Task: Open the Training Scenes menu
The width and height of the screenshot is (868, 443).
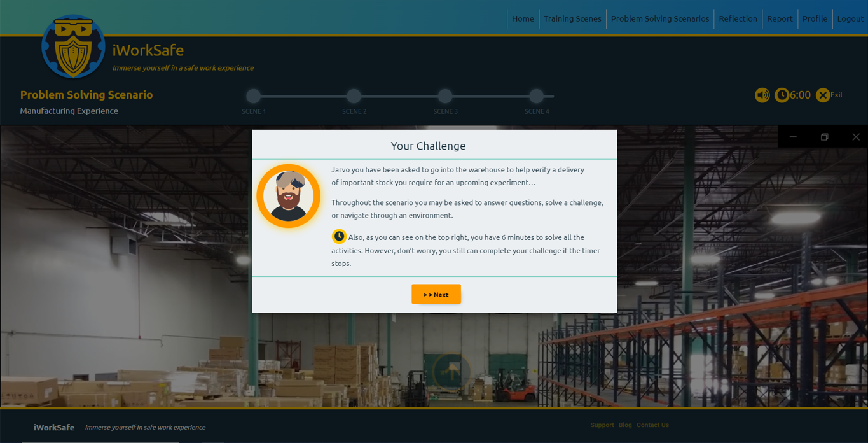Action: click(572, 18)
